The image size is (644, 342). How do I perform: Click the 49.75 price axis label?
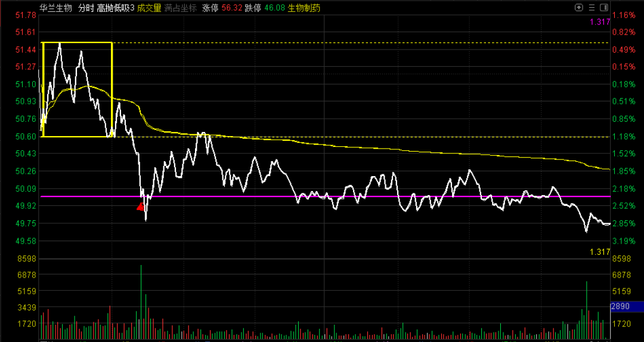(x=26, y=223)
